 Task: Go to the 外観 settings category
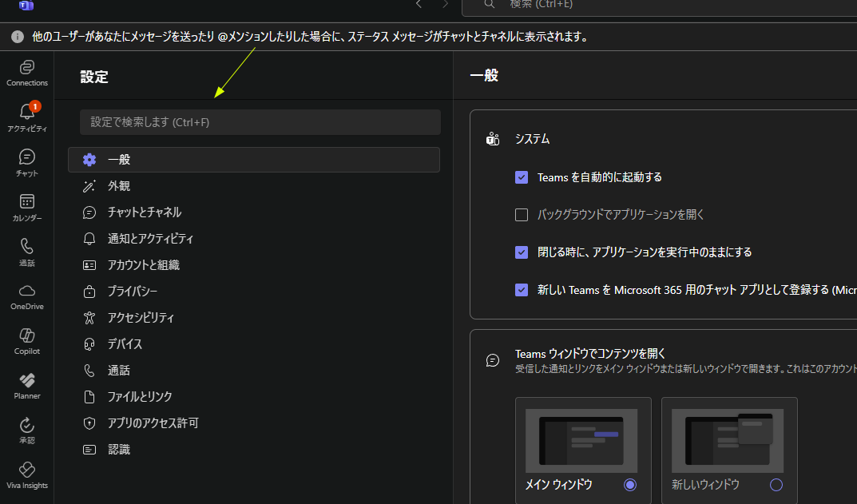119,186
